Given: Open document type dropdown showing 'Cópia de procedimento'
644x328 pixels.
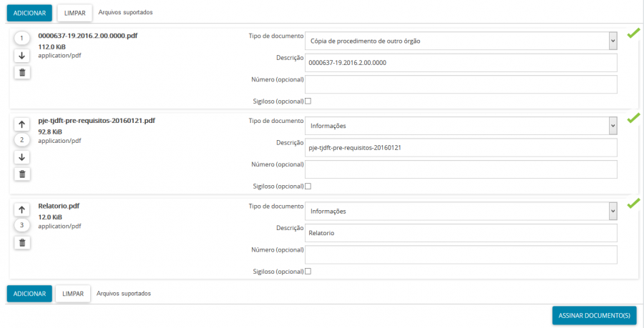Looking at the screenshot, I should (461, 41).
